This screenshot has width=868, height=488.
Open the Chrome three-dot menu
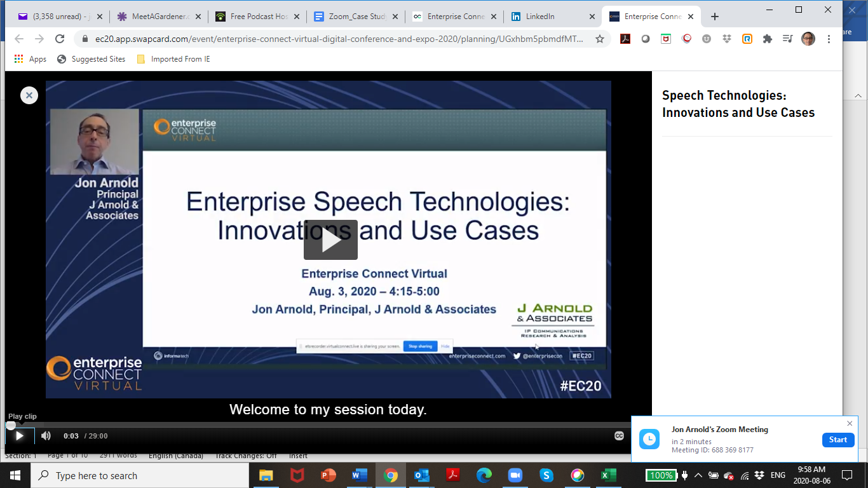pos(829,39)
